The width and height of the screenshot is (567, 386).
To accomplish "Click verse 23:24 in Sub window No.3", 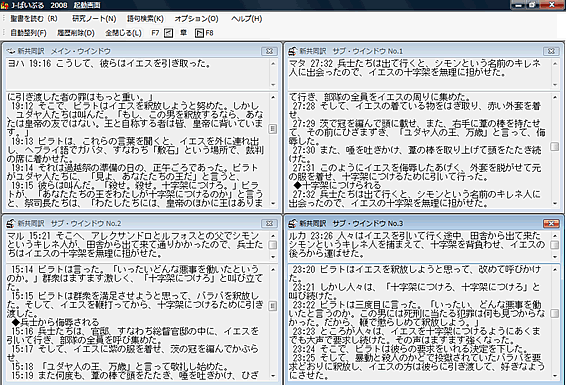I will pyautogui.click(x=411, y=349).
